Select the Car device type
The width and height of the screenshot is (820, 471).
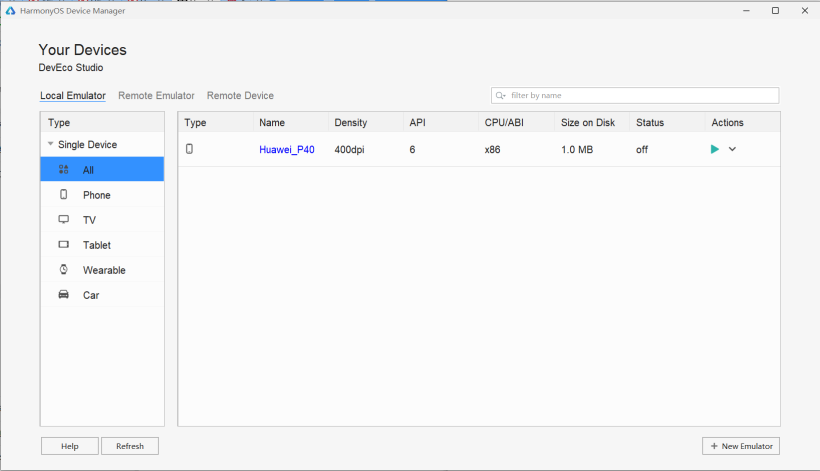tap(102, 295)
